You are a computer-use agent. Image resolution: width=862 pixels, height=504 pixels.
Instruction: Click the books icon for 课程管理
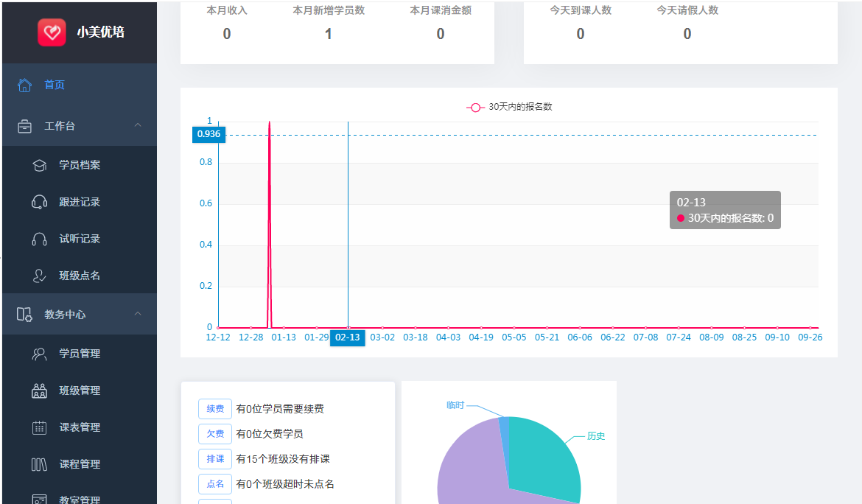40,465
